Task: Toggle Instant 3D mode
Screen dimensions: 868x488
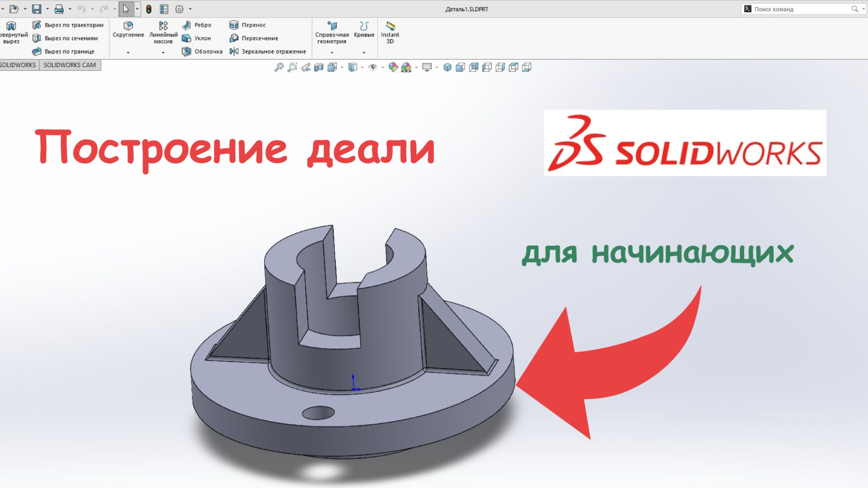Action: coord(390,33)
